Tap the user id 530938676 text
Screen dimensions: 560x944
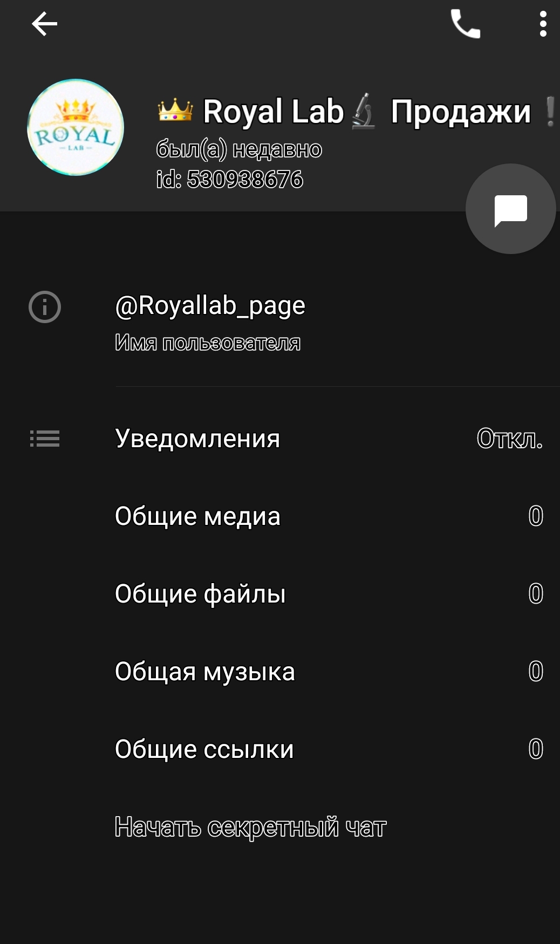tap(230, 180)
